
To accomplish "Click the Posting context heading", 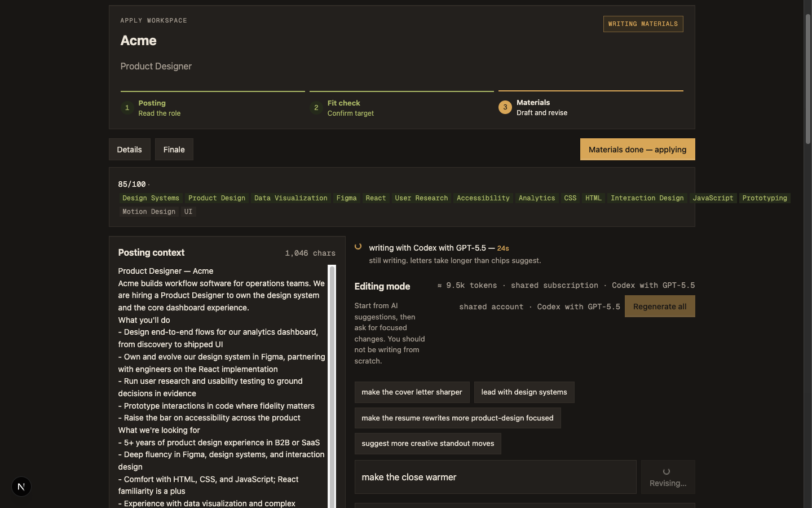I will (x=152, y=253).
